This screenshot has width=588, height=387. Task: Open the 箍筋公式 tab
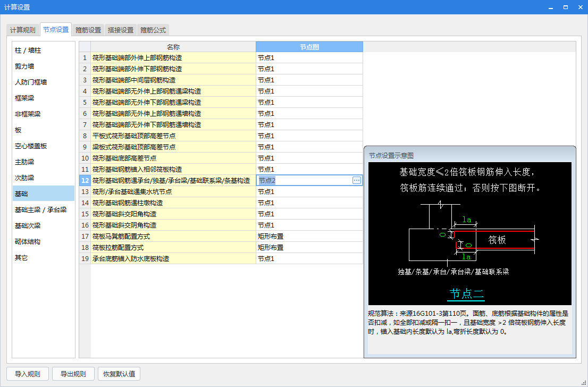pos(153,30)
